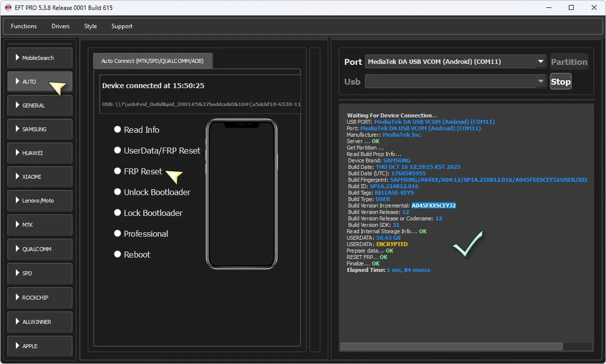The image size is (606, 364).
Task: Expand the Usb dropdown arrow
Action: pyautogui.click(x=540, y=82)
